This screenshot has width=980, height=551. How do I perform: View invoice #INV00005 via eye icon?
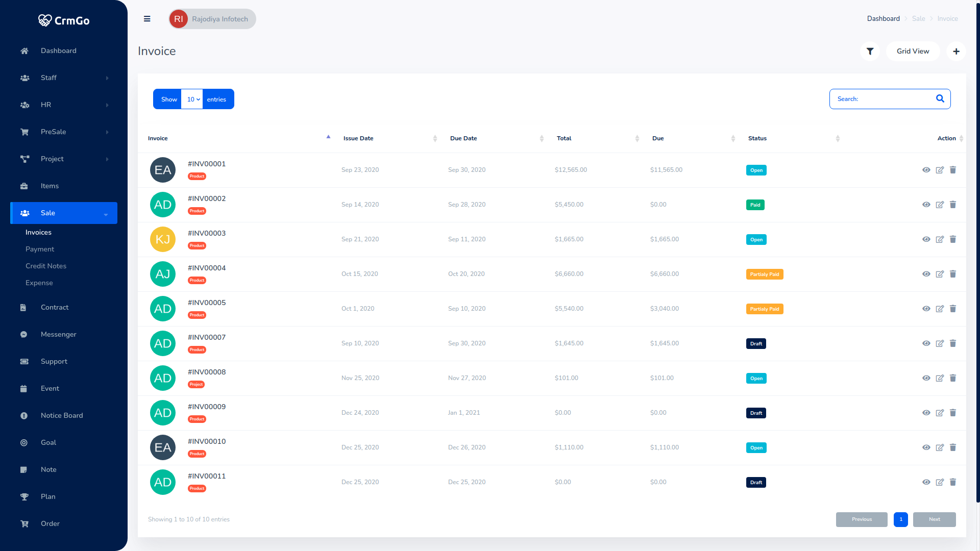click(926, 309)
